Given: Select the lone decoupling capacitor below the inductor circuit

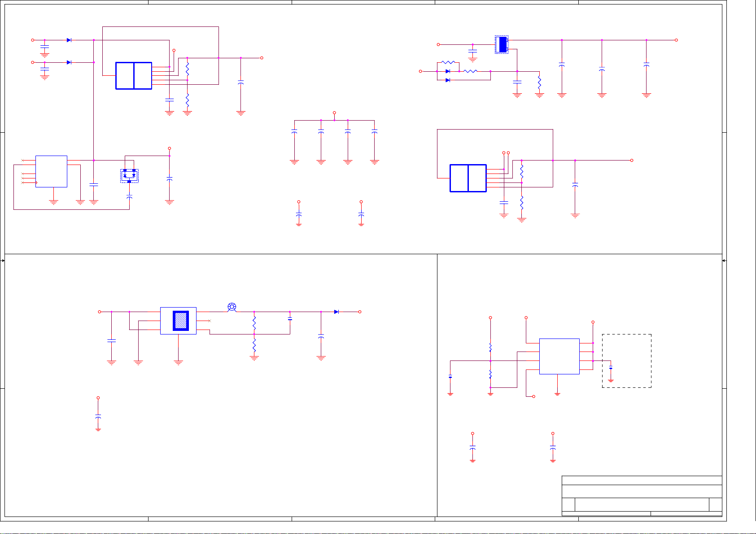Looking at the screenshot, I should (x=98, y=417).
